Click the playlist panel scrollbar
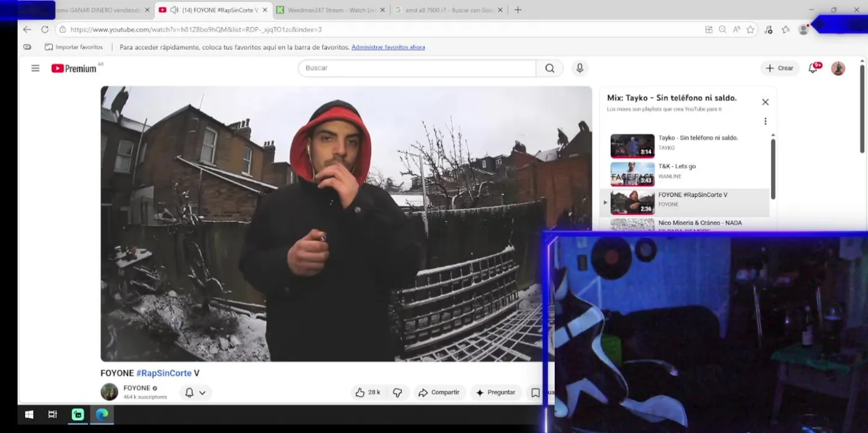This screenshot has height=433, width=868. (x=773, y=168)
